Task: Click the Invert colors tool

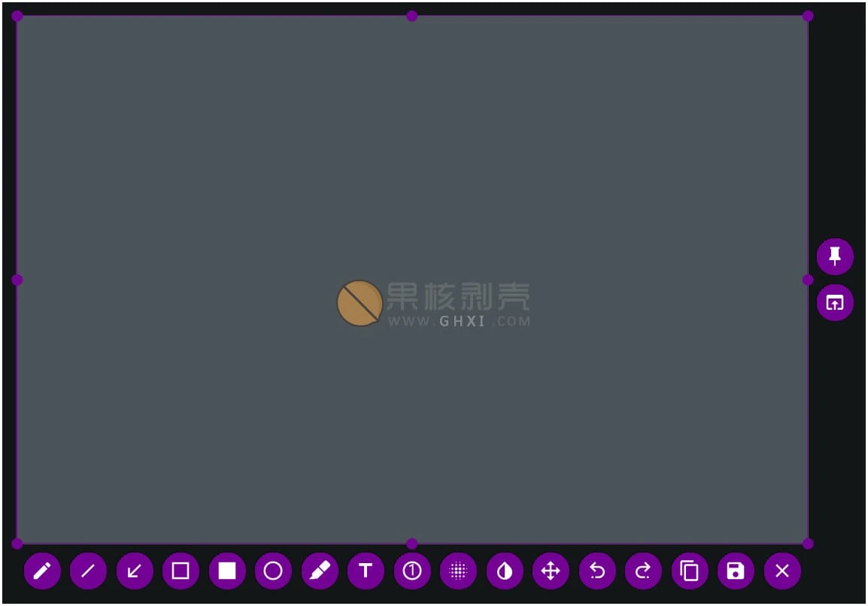Action: pyautogui.click(x=505, y=571)
